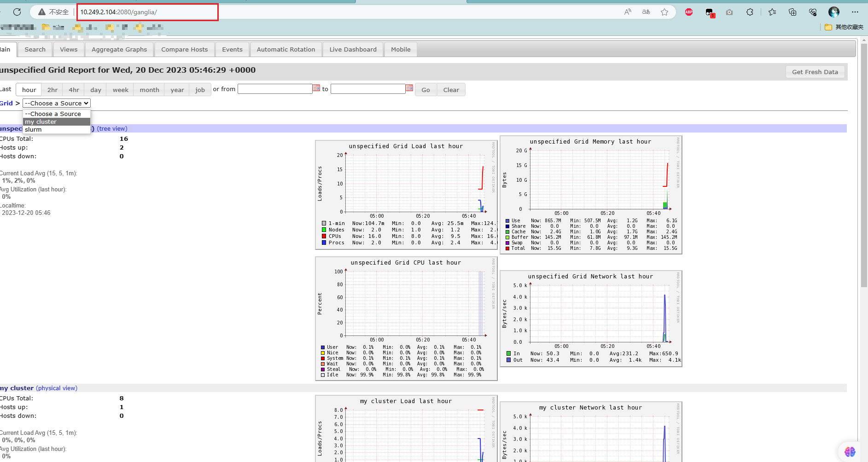Focus the from date input field
Screen dimensions: 868x462
coord(275,89)
